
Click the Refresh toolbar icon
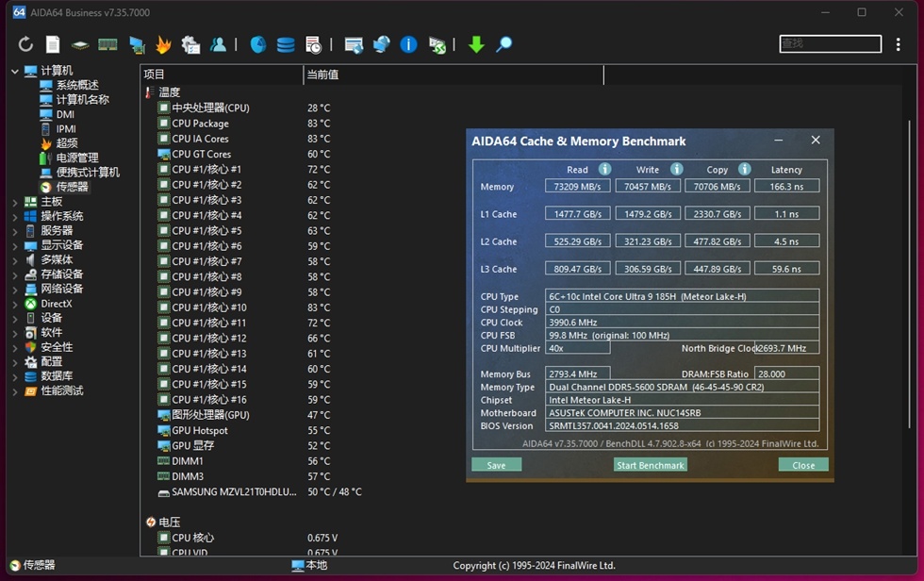[25, 44]
